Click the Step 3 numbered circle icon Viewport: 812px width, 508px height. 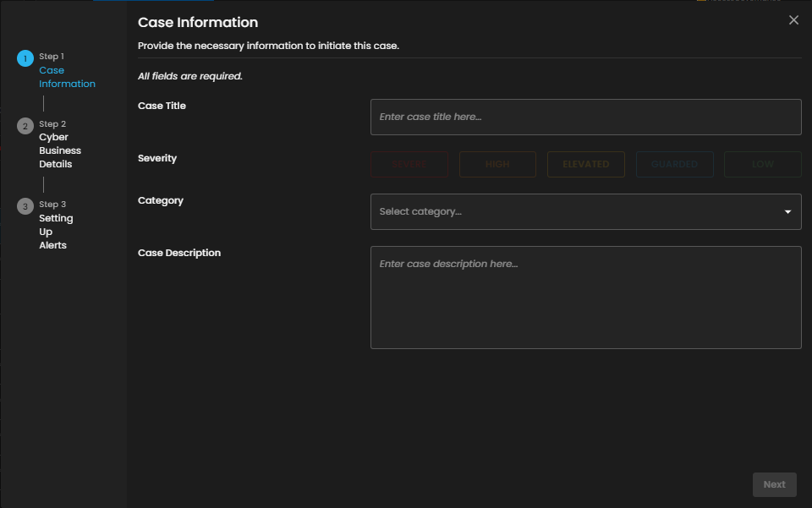(25, 206)
